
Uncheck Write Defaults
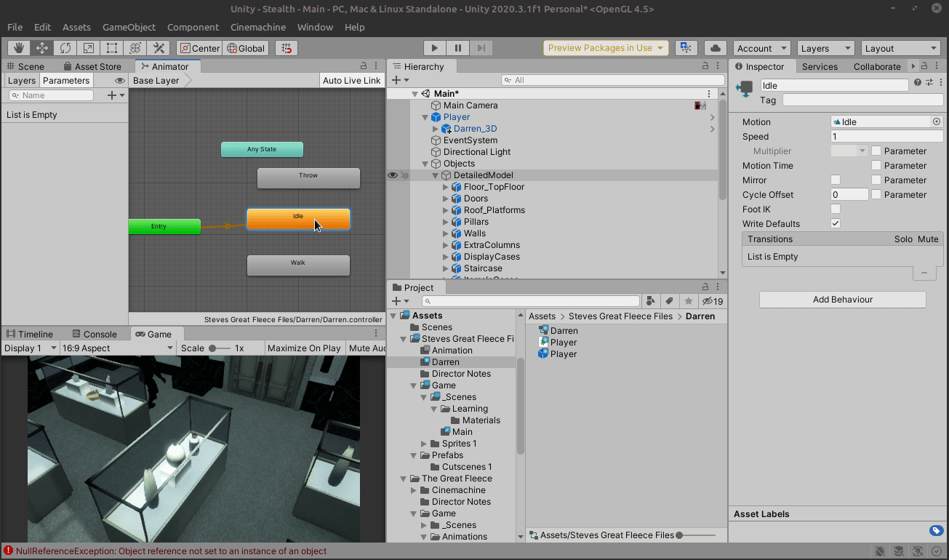(x=836, y=223)
